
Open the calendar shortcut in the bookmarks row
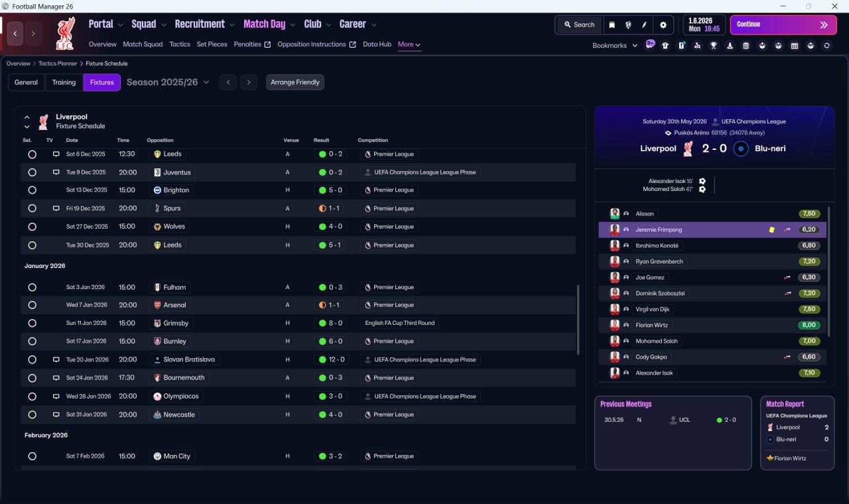point(795,46)
